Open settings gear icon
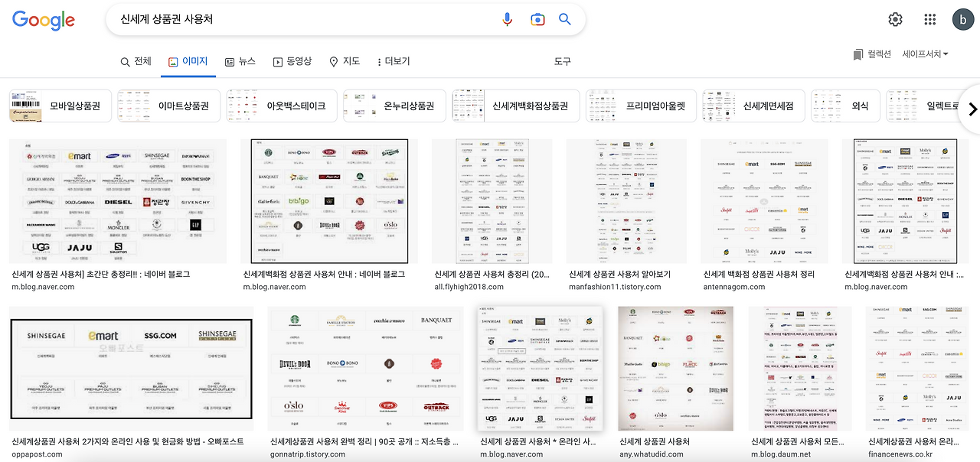980x462 pixels. point(895,20)
